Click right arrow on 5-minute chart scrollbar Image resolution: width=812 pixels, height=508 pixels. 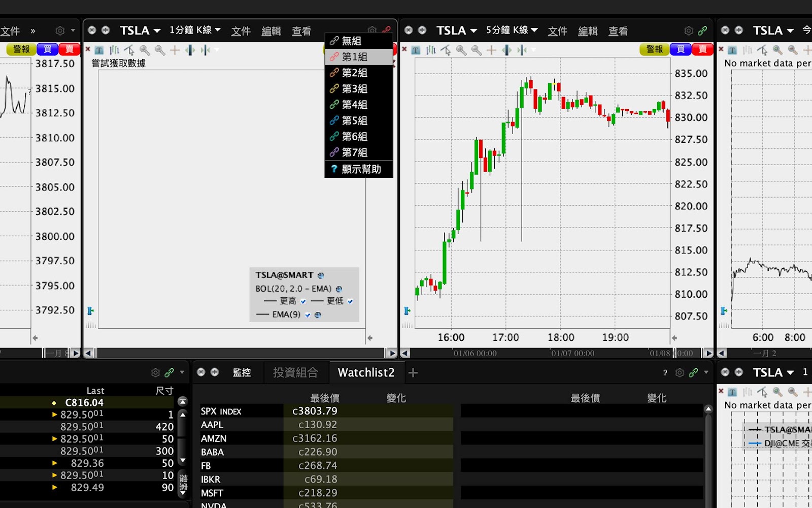pyautogui.click(x=708, y=353)
